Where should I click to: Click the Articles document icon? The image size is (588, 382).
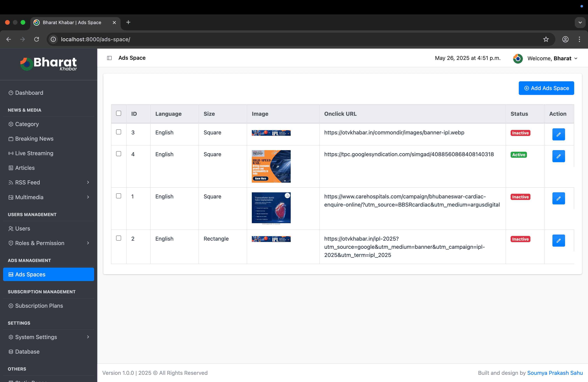pos(11,168)
